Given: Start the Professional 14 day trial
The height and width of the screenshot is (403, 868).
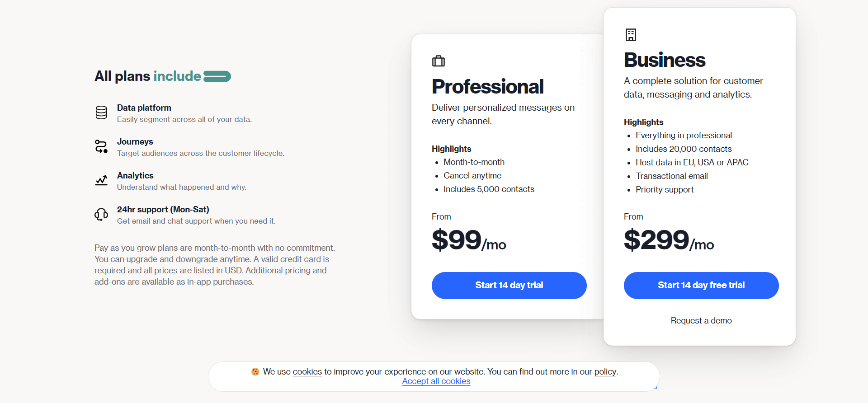Looking at the screenshot, I should click(x=509, y=286).
